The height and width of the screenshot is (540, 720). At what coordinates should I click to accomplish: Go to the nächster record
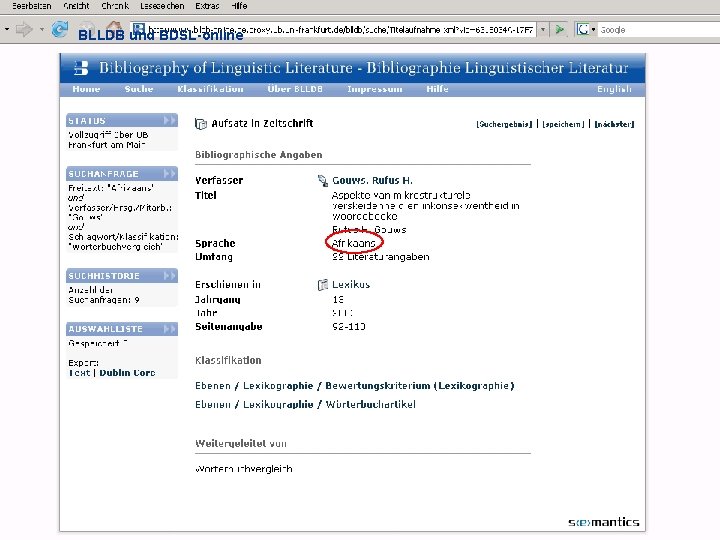pos(614,124)
